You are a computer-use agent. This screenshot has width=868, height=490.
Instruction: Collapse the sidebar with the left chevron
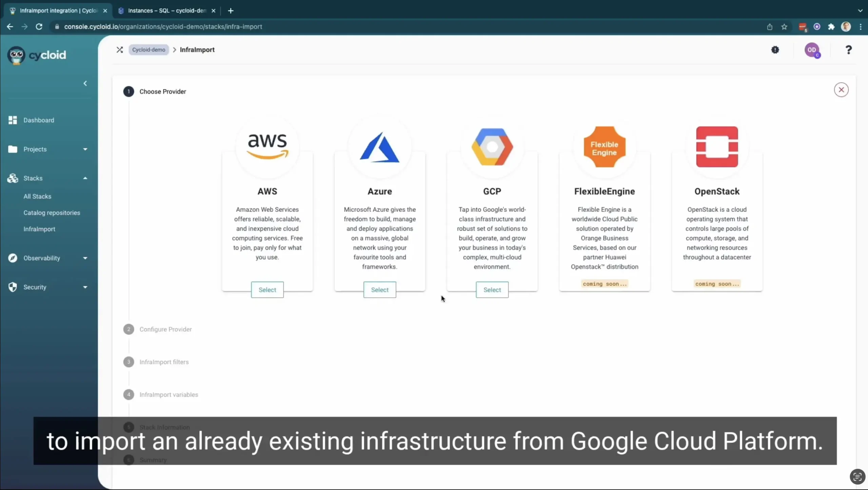[x=85, y=83]
